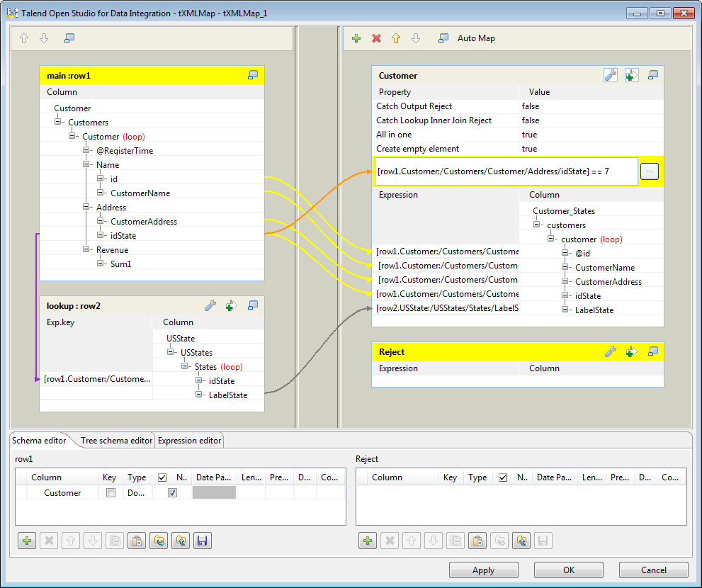702x588 pixels.
Task: Check the Key checkbox for Customer column
Action: pos(111,493)
